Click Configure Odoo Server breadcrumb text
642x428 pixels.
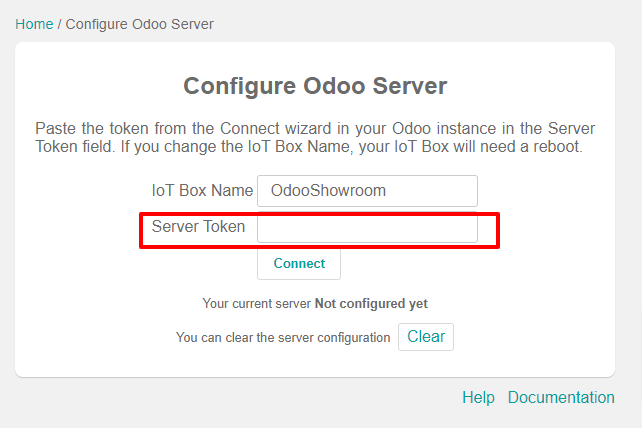coord(140,24)
